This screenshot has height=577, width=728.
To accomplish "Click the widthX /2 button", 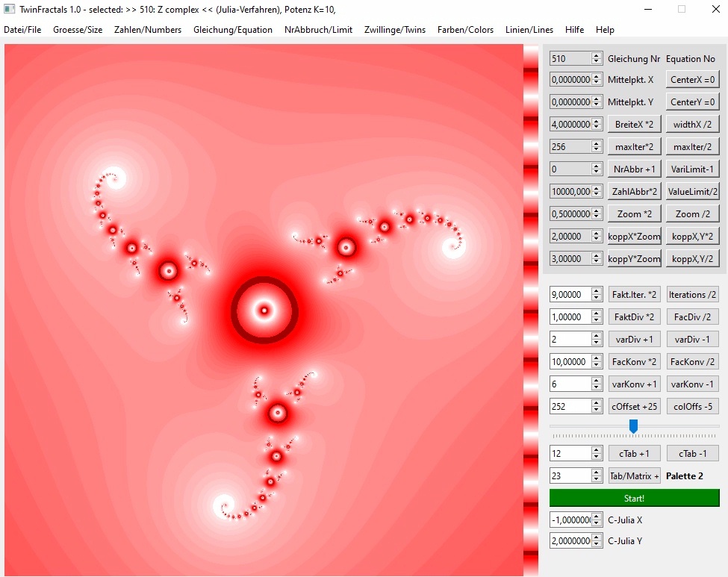I will (x=692, y=124).
